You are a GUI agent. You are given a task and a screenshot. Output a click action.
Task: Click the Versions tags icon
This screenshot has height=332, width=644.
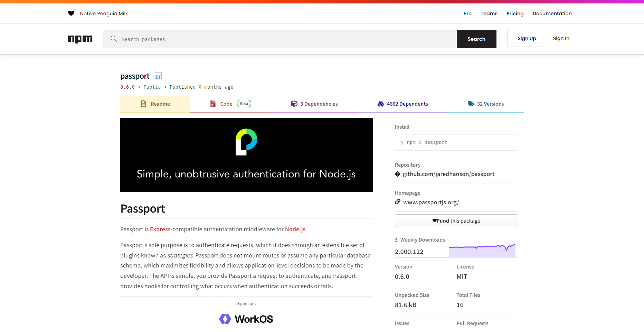pos(471,104)
